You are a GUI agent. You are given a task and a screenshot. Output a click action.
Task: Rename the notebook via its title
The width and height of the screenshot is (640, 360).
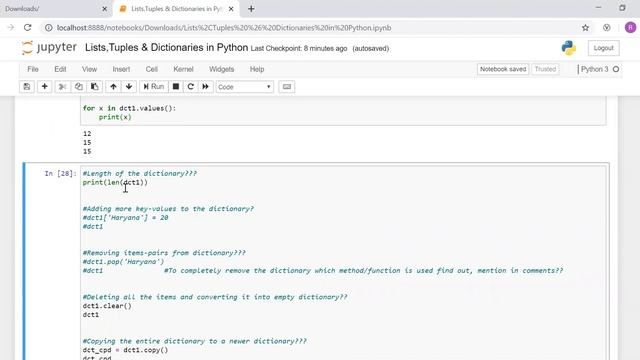coord(167,48)
